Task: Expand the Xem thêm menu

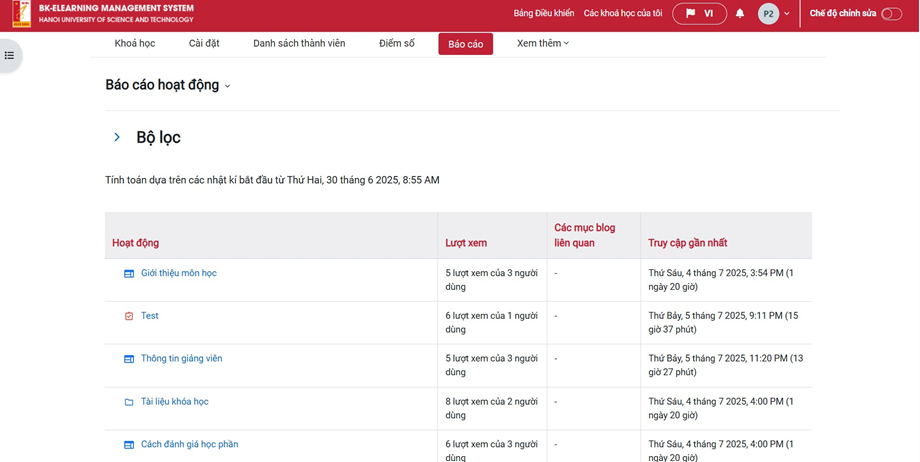Action: pyautogui.click(x=543, y=43)
